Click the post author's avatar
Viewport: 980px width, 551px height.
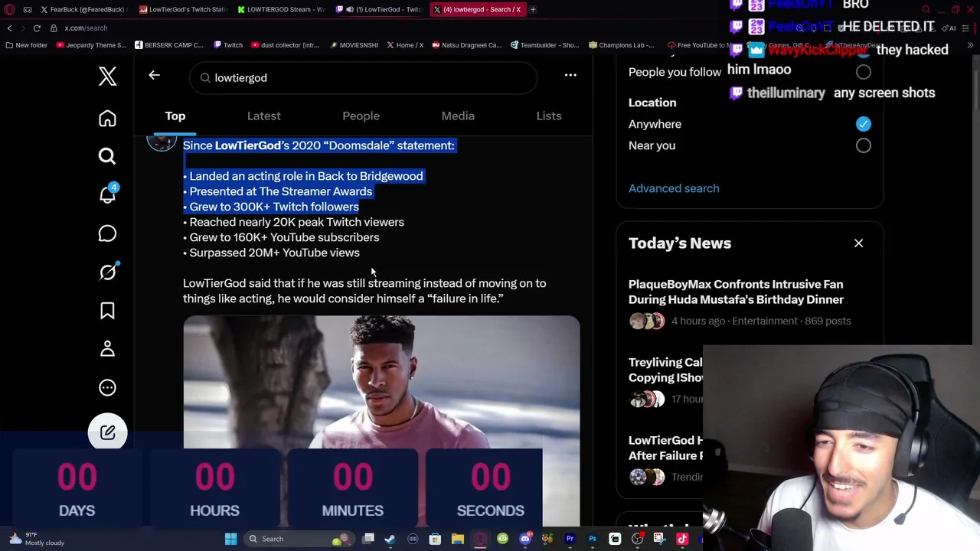162,142
